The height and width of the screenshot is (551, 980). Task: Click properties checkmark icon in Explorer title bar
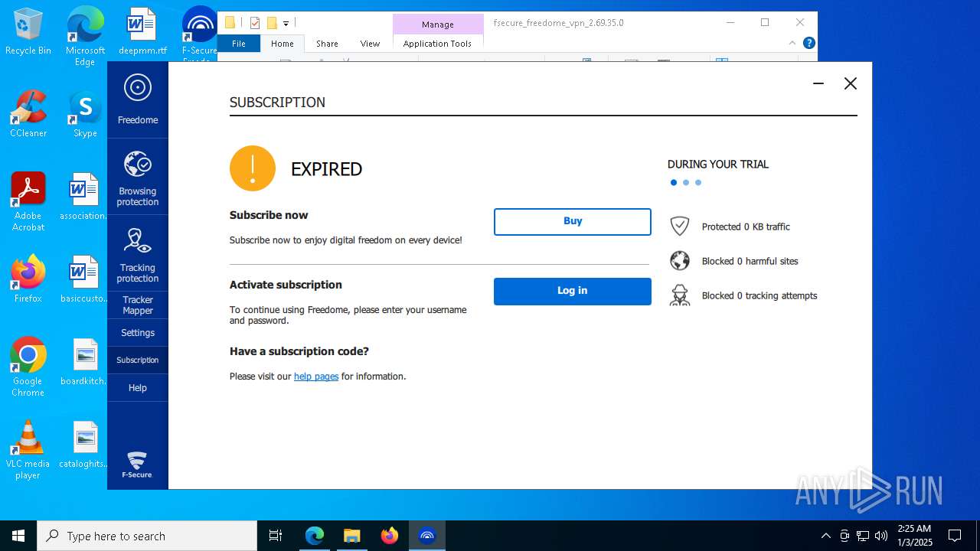(x=255, y=23)
